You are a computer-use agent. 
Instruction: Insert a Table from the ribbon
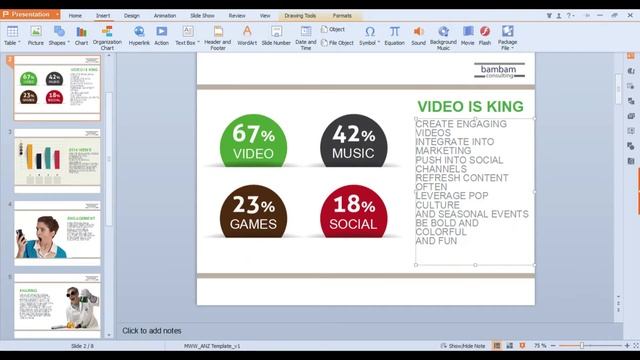click(12, 35)
